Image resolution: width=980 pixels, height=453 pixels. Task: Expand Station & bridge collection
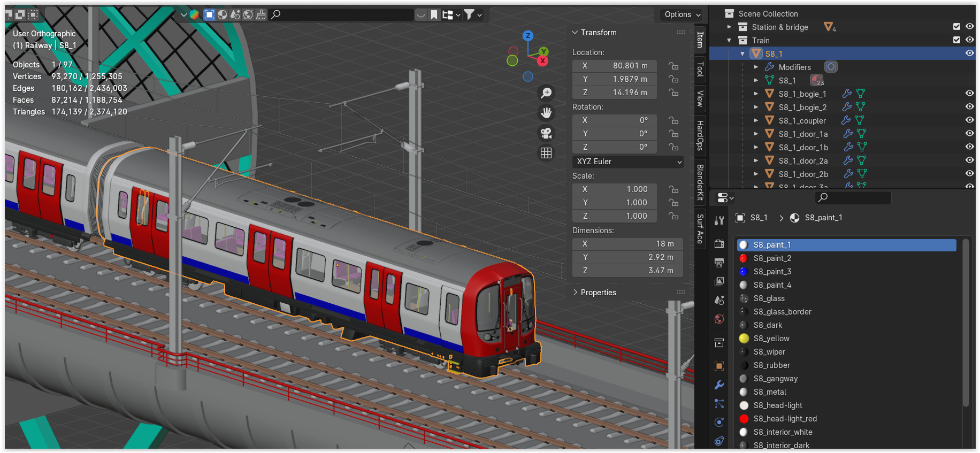point(729,27)
